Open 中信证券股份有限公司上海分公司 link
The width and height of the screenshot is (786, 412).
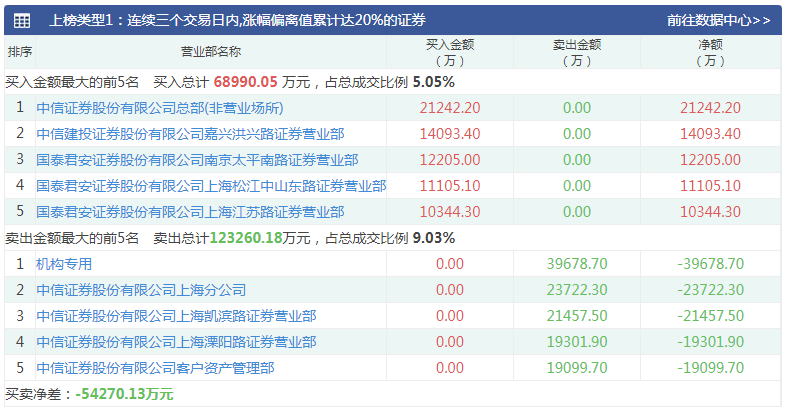pos(141,290)
